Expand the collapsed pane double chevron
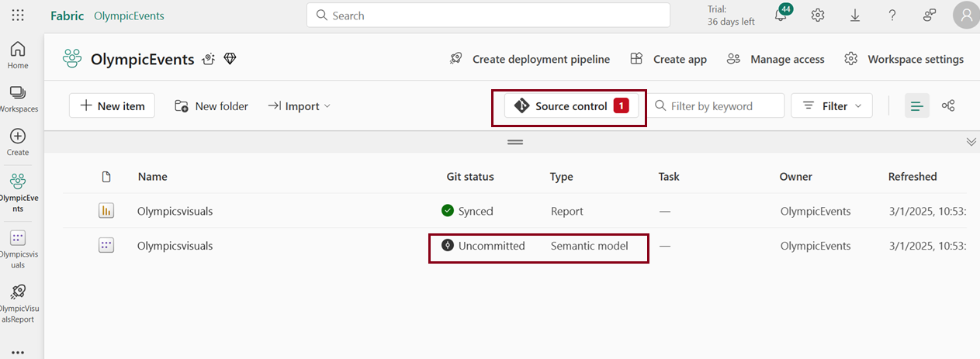 (x=971, y=142)
